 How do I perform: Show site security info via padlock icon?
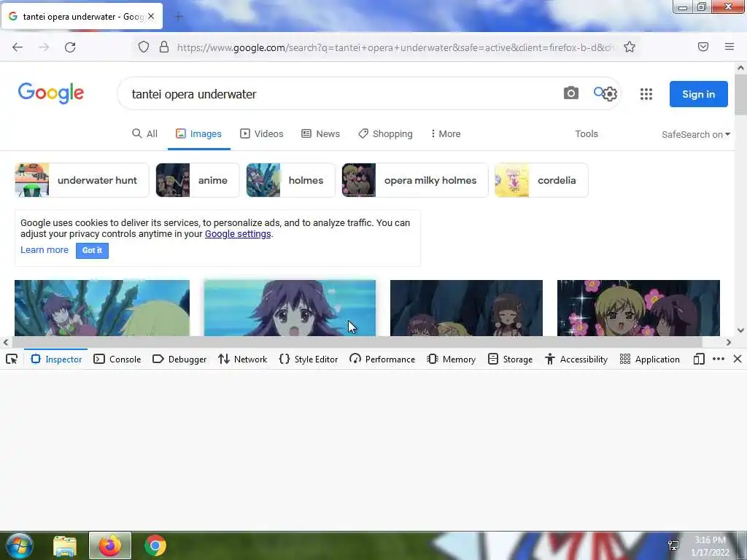pyautogui.click(x=164, y=47)
